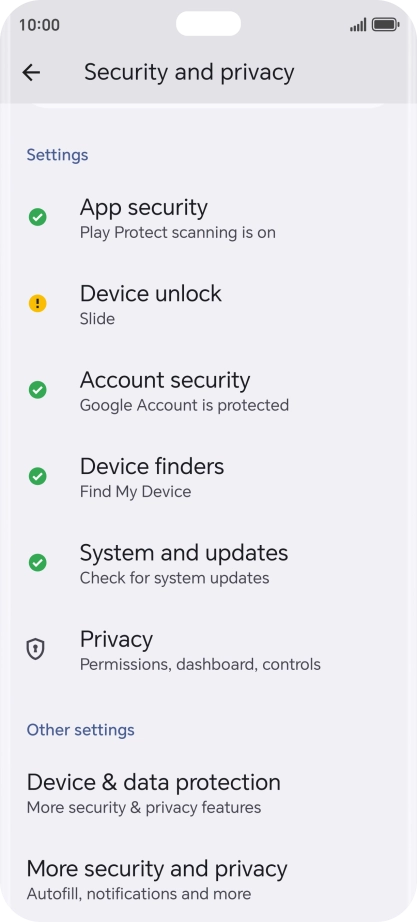Open Device unlock settings

coord(208,304)
